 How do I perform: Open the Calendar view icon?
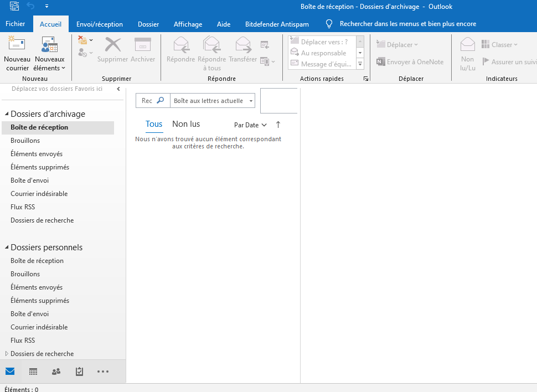[33, 372]
